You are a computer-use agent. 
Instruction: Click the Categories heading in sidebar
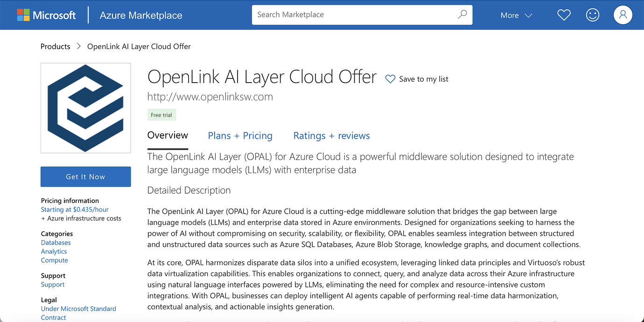click(x=57, y=234)
